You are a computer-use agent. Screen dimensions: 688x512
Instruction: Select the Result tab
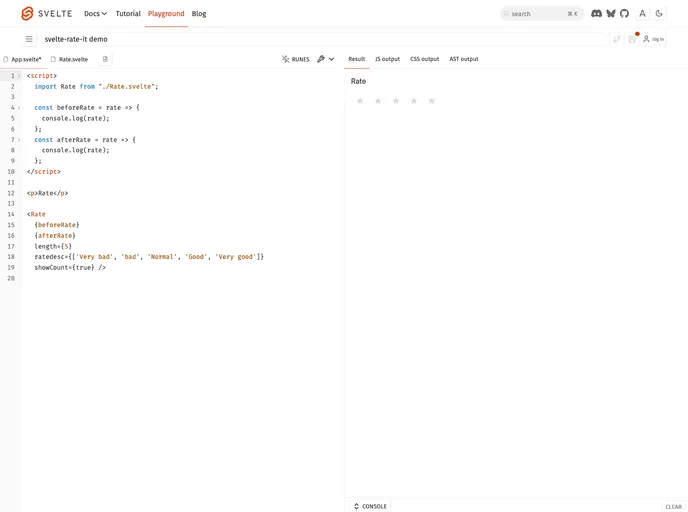[x=357, y=59]
